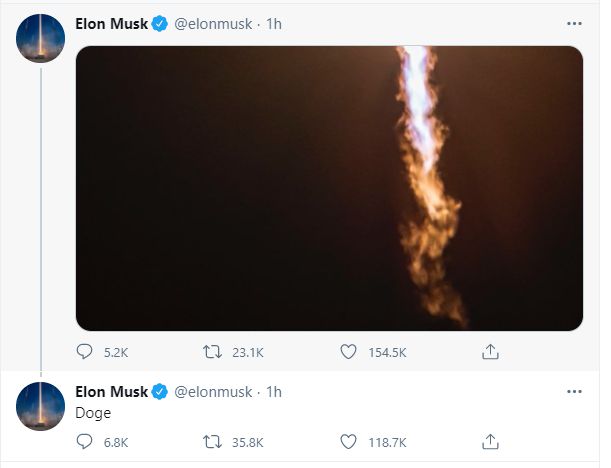
Task: Click the Doge tweet text
Action: [x=94, y=412]
